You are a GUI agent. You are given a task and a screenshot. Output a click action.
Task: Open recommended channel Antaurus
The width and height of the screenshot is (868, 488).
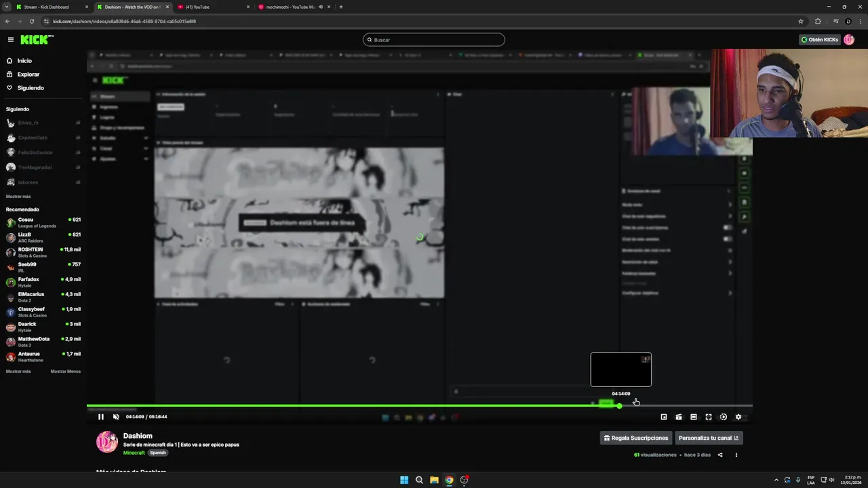[x=43, y=357]
